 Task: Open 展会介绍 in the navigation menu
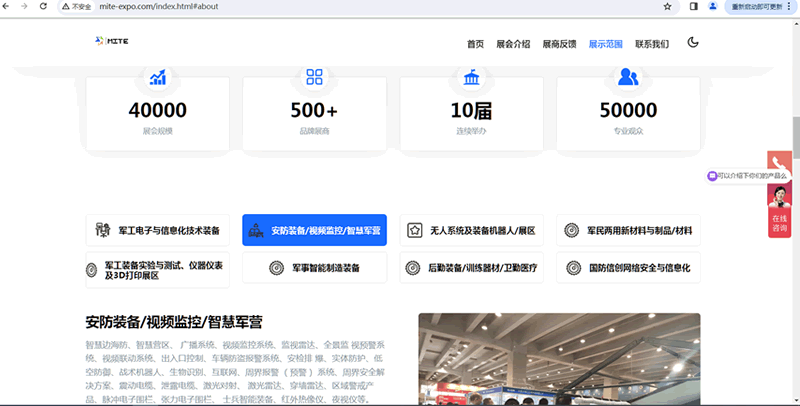click(x=513, y=44)
